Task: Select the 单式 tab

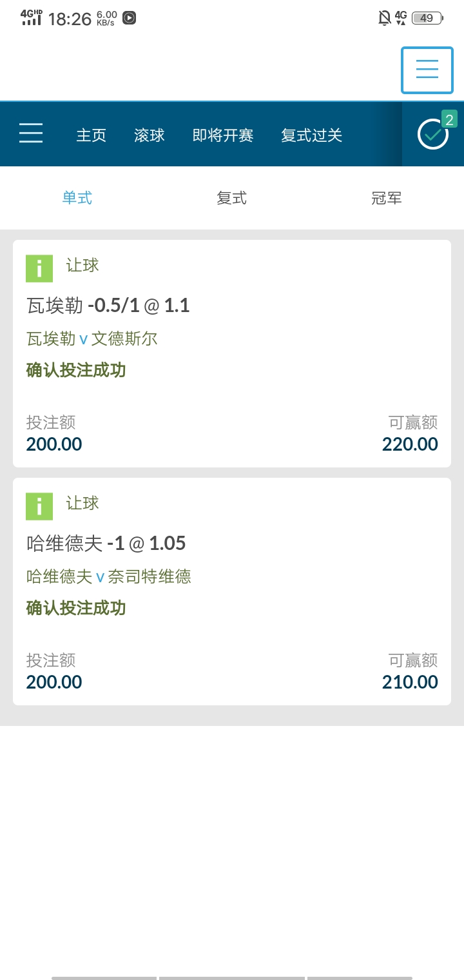Action: click(x=77, y=198)
